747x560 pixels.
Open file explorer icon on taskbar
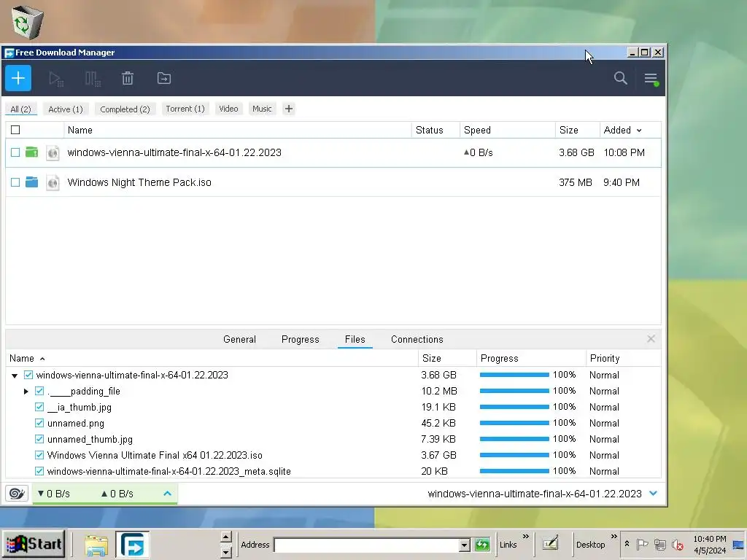[x=96, y=545]
